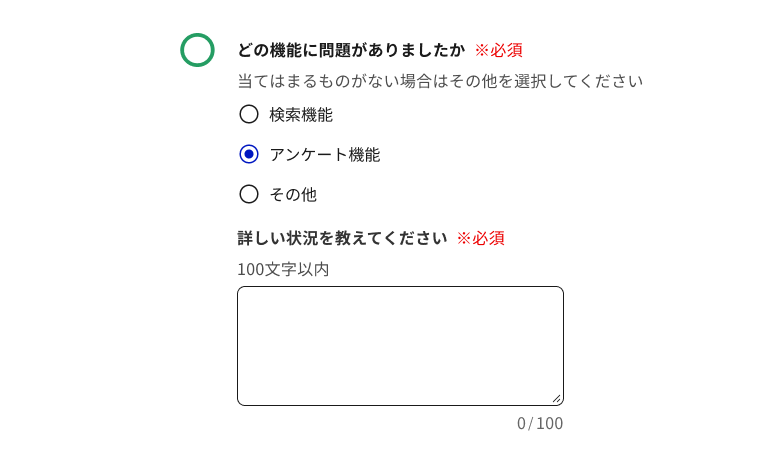Click the 100文字以内 hint text

283,269
